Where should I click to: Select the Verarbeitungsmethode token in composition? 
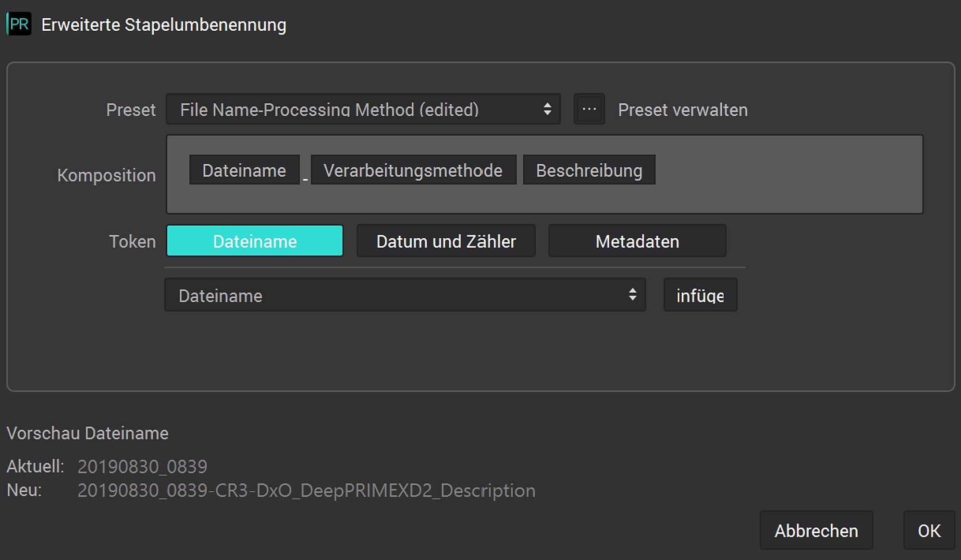point(413,170)
